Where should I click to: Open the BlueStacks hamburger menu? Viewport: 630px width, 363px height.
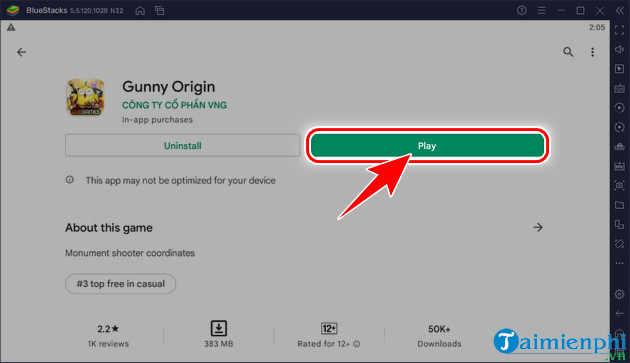(x=541, y=10)
